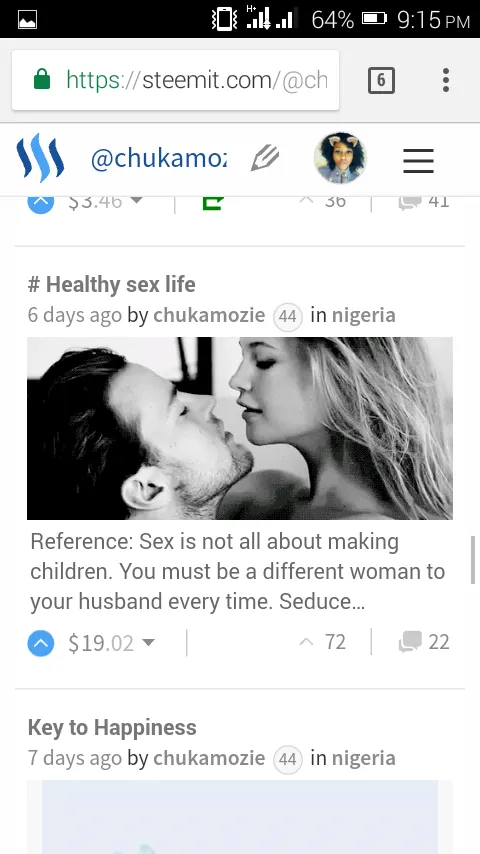Image resolution: width=480 pixels, height=854 pixels.
Task: Open the hamburger navigation menu
Action: pos(418,160)
